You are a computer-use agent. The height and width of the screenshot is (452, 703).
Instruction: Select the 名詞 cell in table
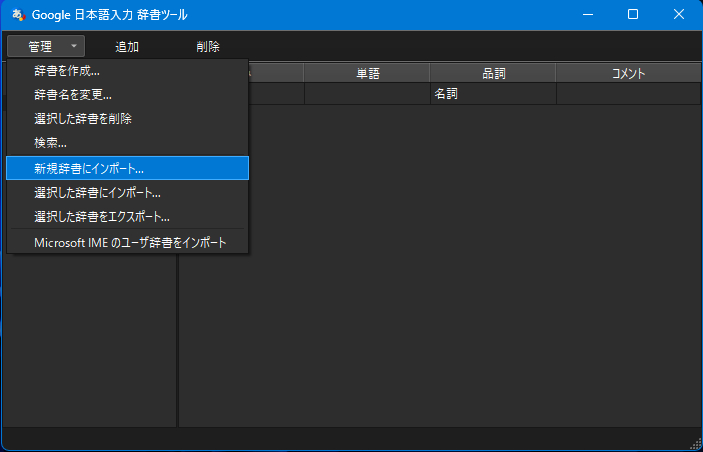pos(493,94)
